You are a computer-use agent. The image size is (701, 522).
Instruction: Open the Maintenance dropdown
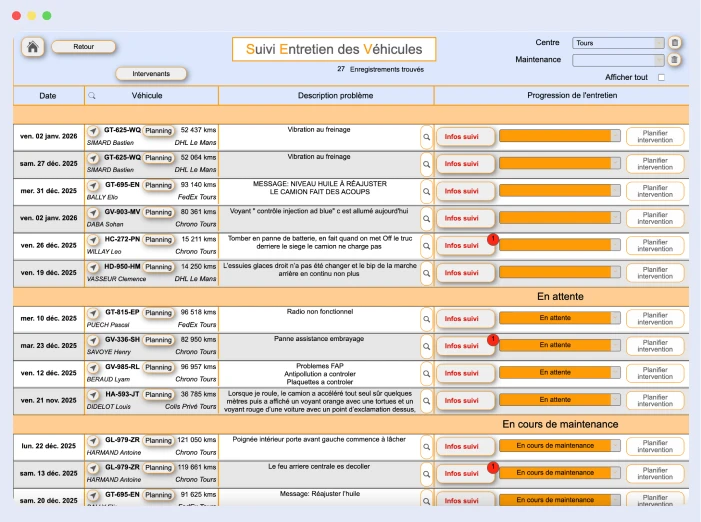pos(617,60)
